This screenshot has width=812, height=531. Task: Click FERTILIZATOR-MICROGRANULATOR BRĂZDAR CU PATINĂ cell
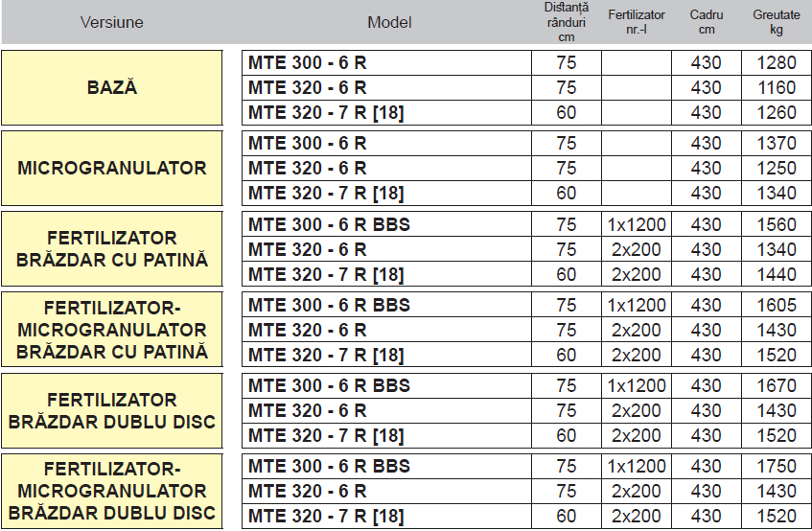point(112,329)
